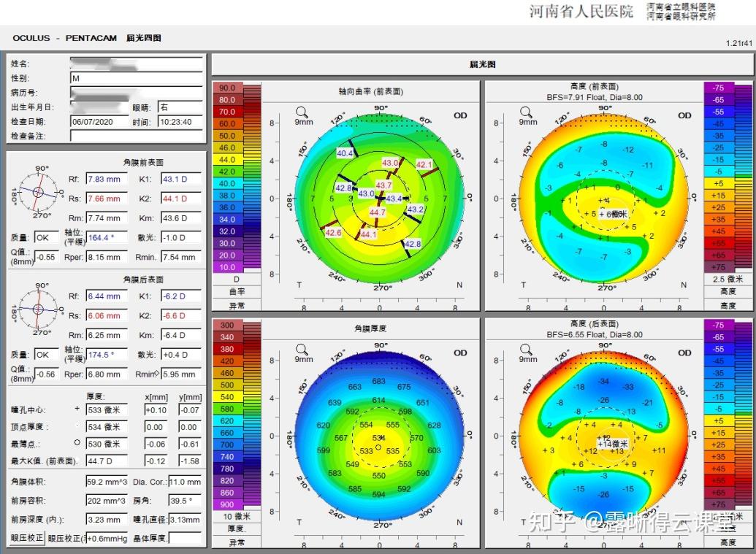756x554 pixels.
Task: Click the magnifier icon on corneal thickness map
Action: coord(302,349)
